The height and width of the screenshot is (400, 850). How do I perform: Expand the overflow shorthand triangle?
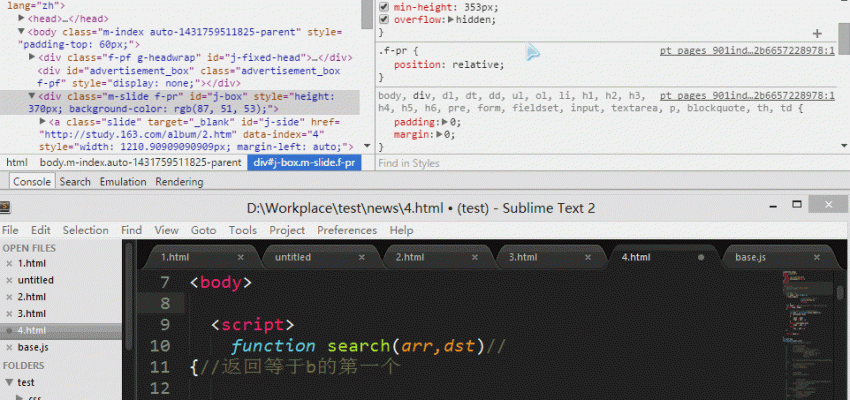coord(452,20)
